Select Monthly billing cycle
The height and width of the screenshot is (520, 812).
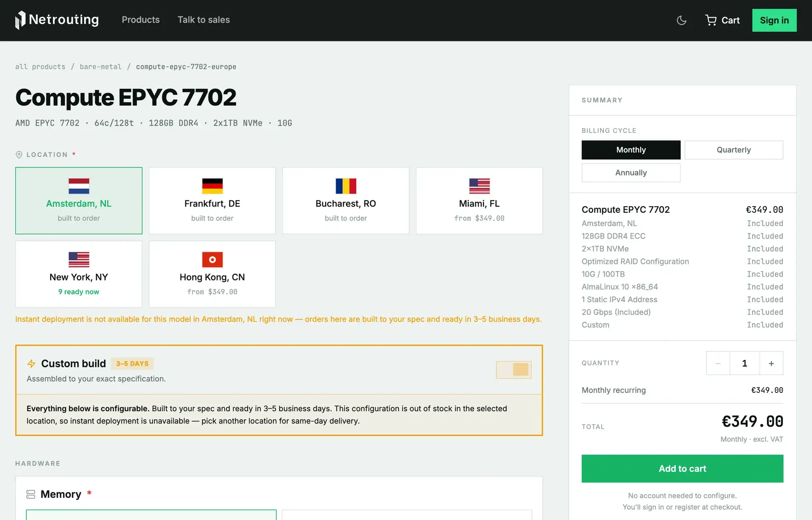click(x=631, y=150)
